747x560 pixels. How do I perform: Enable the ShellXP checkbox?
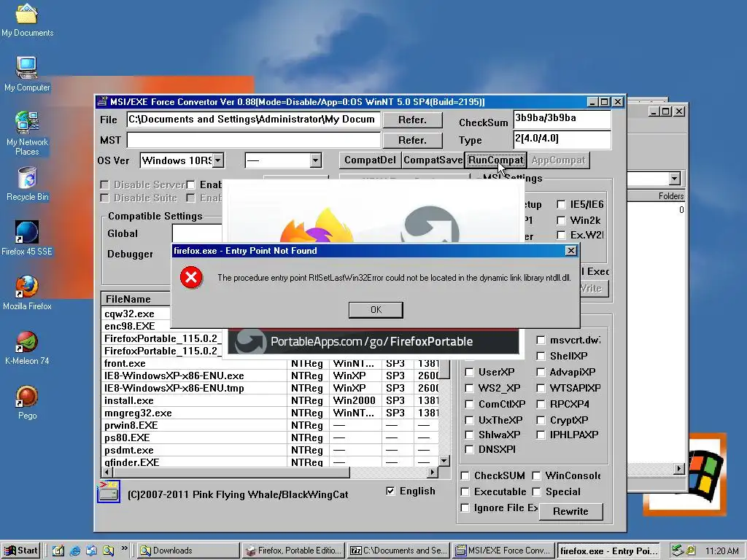coord(541,356)
